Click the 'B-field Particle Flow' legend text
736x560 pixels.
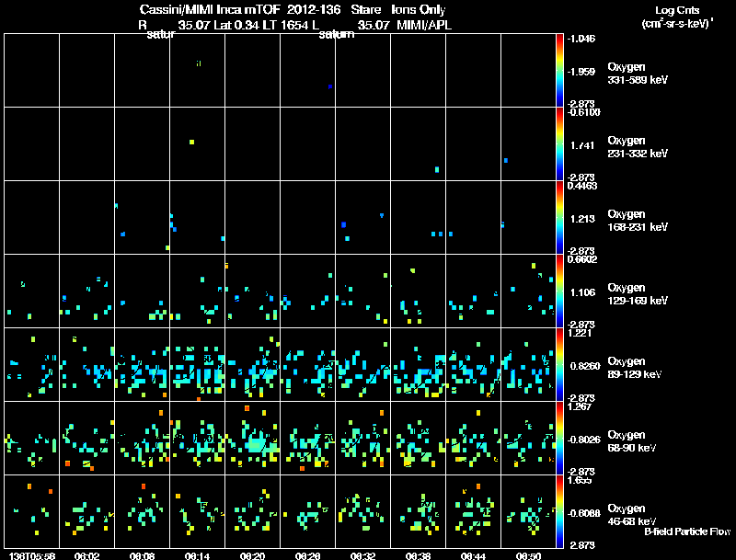tap(687, 531)
